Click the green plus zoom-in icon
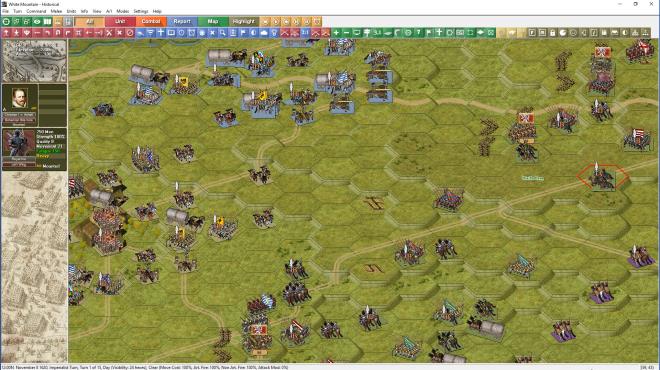This screenshot has height=370, width=660. point(336,32)
